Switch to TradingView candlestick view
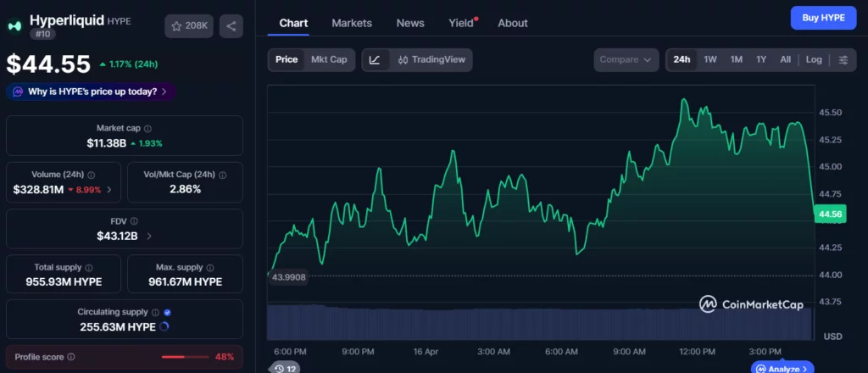This screenshot has height=373, width=868. [x=431, y=60]
